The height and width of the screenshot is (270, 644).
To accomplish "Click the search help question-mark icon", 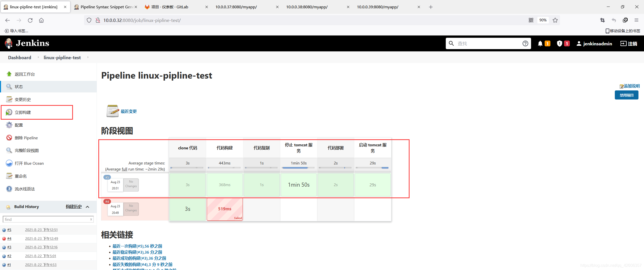I will click(x=525, y=44).
